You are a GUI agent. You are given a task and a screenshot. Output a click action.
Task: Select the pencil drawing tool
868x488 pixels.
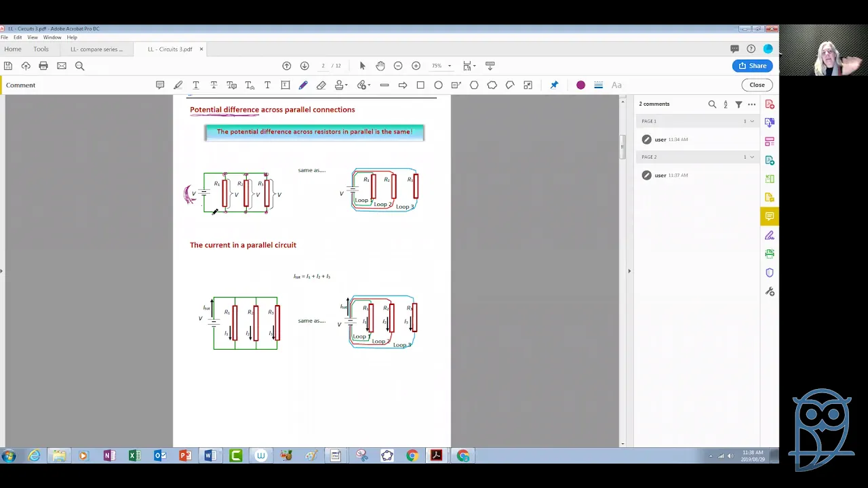(303, 85)
